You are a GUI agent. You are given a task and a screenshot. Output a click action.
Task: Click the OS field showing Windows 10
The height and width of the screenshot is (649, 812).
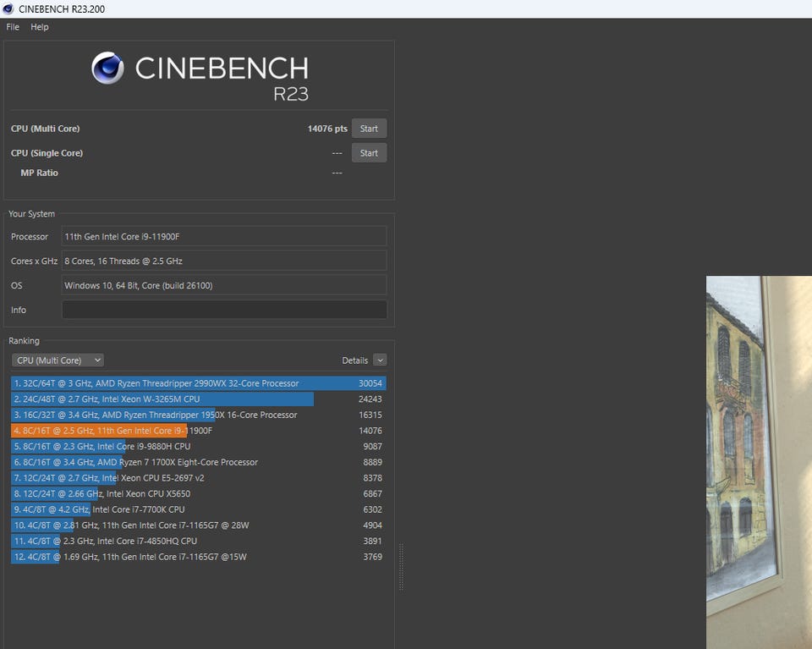tap(223, 285)
